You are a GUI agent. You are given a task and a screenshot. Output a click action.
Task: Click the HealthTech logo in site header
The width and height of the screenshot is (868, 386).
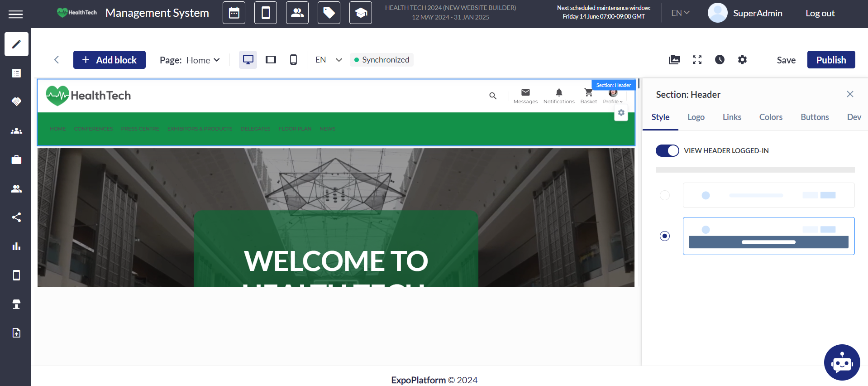coord(88,96)
